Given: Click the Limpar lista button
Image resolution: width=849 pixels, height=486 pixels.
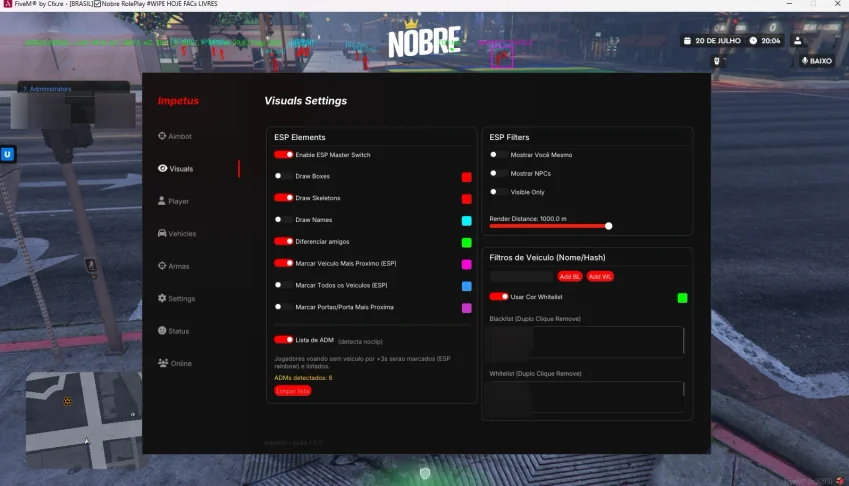Looking at the screenshot, I should pos(292,391).
